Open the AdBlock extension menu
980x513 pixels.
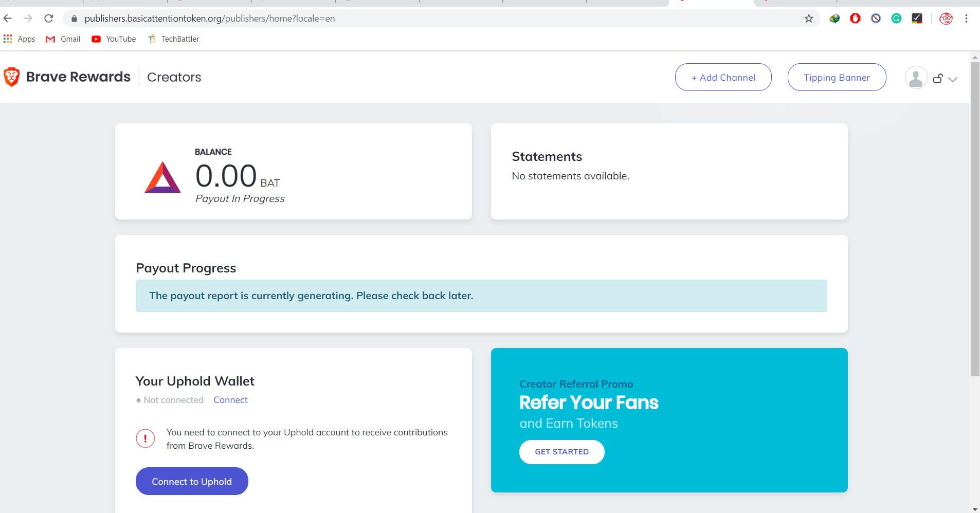pyautogui.click(x=855, y=19)
